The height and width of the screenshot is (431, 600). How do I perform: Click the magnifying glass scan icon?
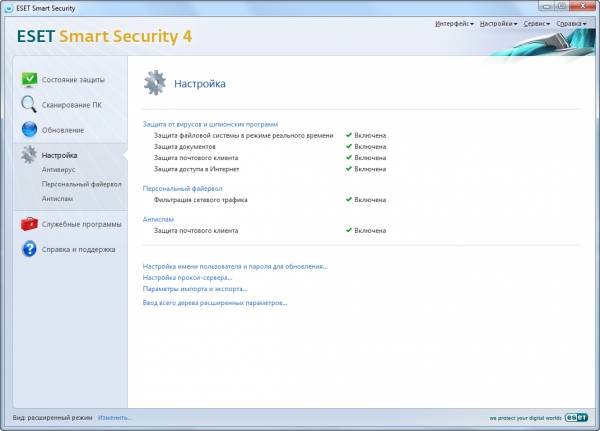click(29, 104)
